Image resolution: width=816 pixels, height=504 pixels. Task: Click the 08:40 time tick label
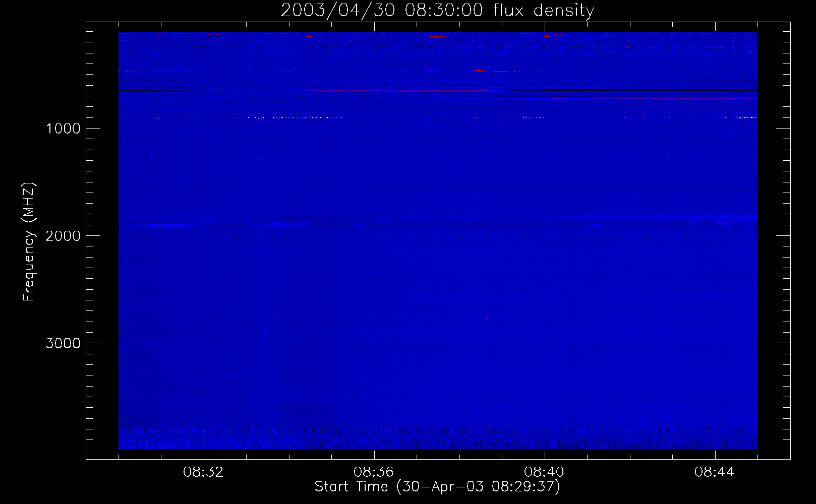point(544,472)
